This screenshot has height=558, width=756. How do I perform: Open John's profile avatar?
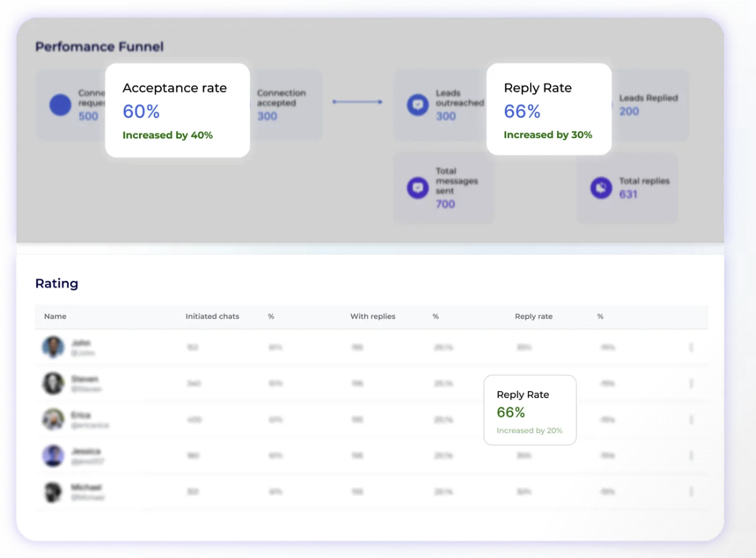click(53, 347)
